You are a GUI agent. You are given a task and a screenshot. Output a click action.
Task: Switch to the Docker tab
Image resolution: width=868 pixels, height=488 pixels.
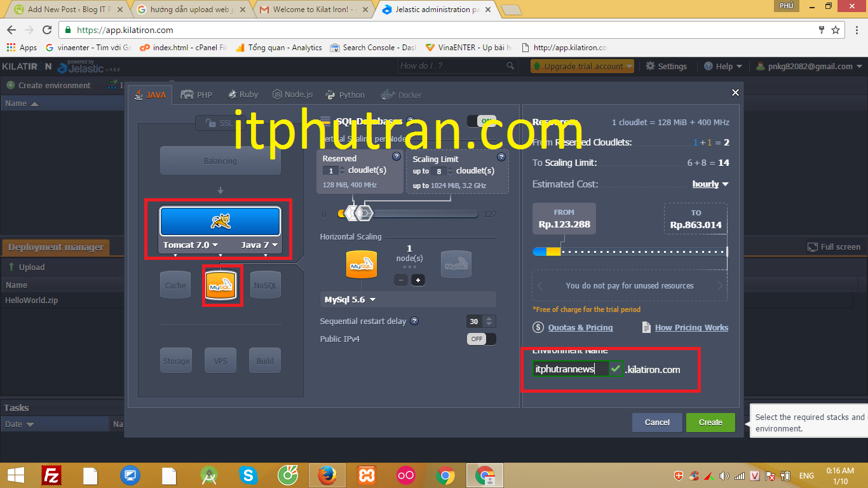click(402, 95)
